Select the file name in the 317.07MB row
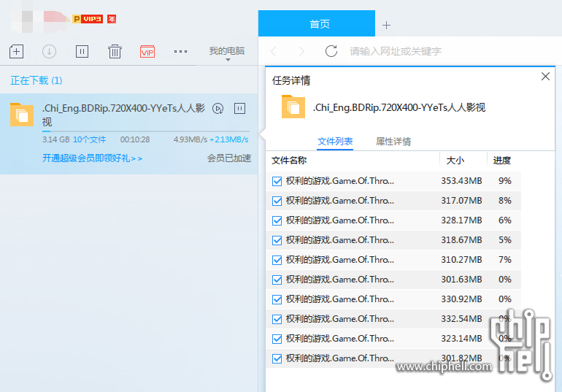 tap(340, 201)
